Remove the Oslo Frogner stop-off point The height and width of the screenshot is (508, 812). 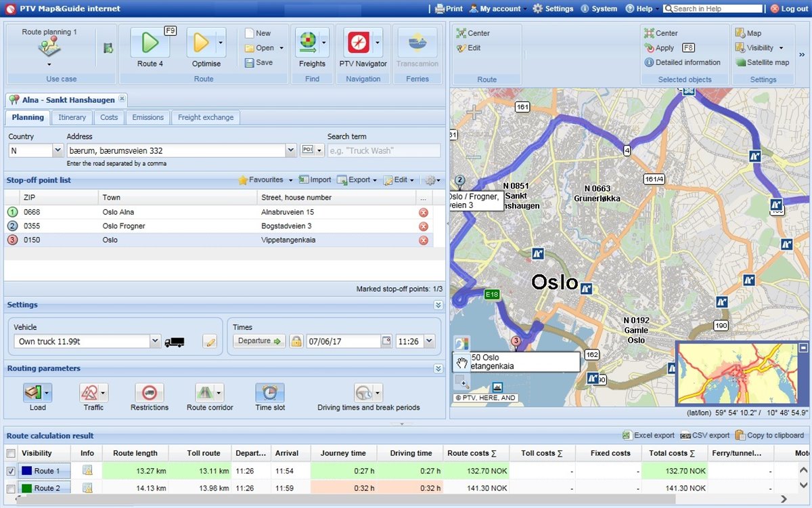point(424,226)
